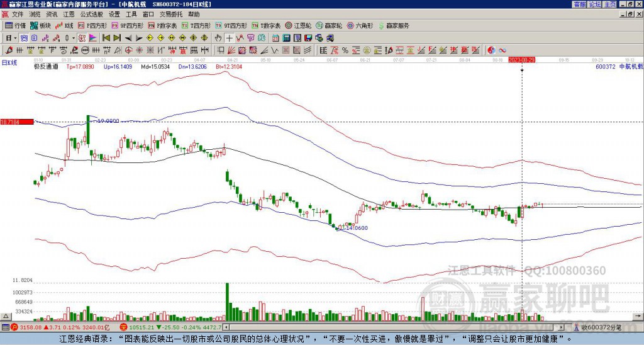Image resolution: width=644 pixels, height=345 pixels.
Task: Open the 江恩 menu
Action: click(x=69, y=14)
